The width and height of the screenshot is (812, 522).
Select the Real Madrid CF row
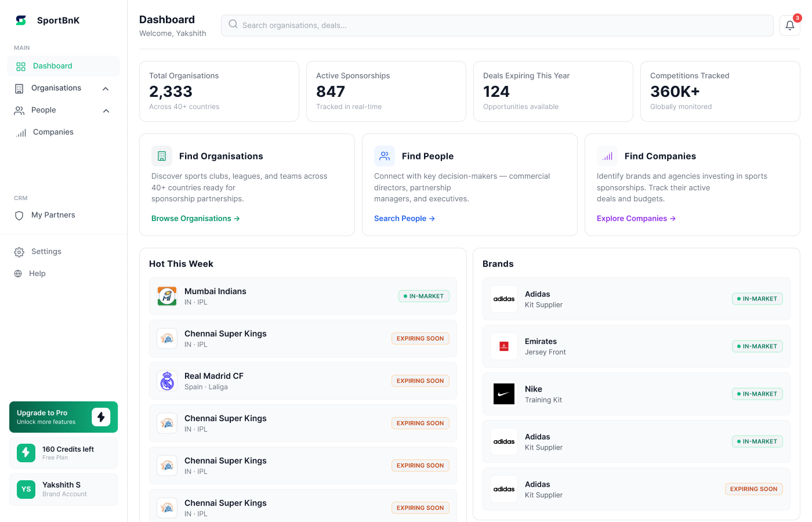303,381
